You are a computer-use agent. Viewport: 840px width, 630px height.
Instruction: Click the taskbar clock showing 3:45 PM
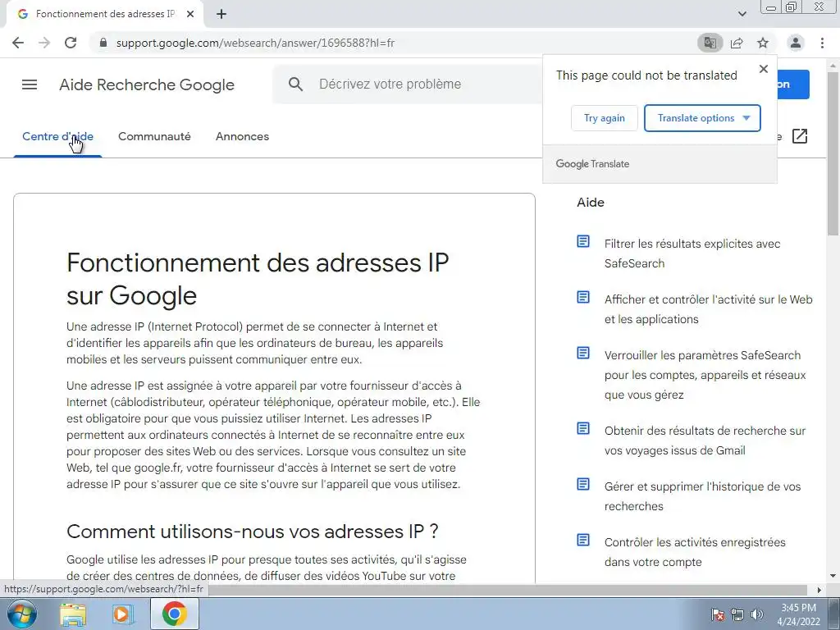[x=798, y=614]
